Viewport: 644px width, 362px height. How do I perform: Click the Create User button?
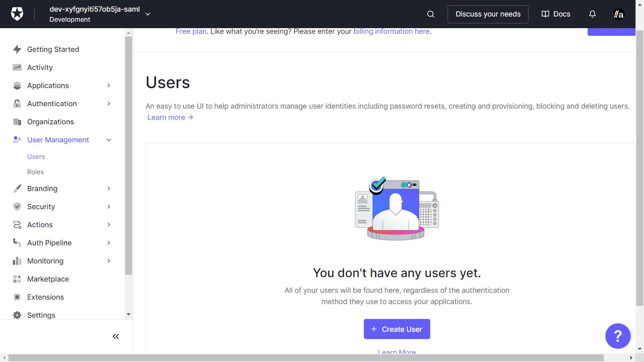(396, 329)
